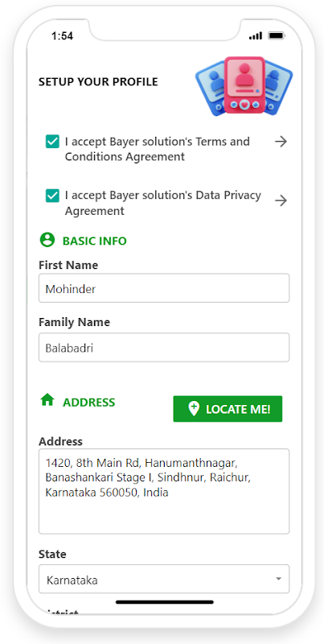Click into the Address text area
This screenshot has height=644, width=324.
(164, 491)
